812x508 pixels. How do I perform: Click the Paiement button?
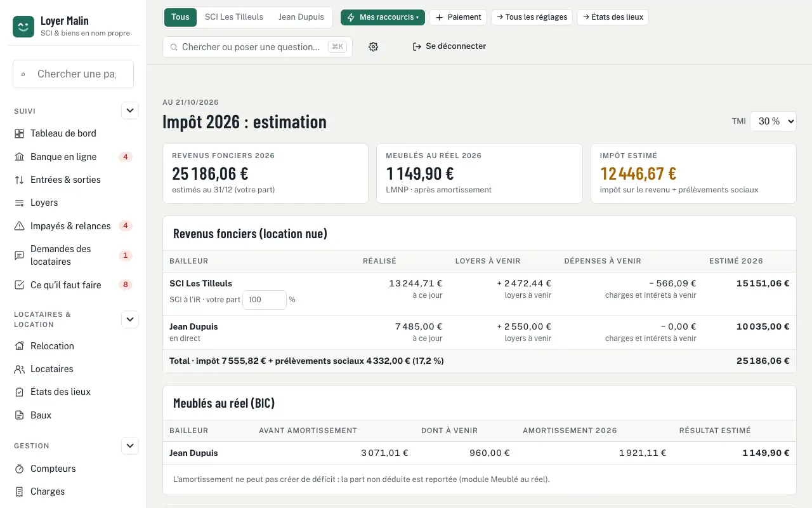tap(458, 17)
